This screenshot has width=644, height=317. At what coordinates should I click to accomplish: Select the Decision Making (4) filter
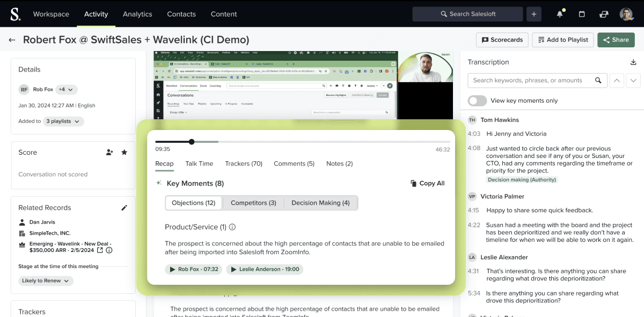[x=320, y=203]
